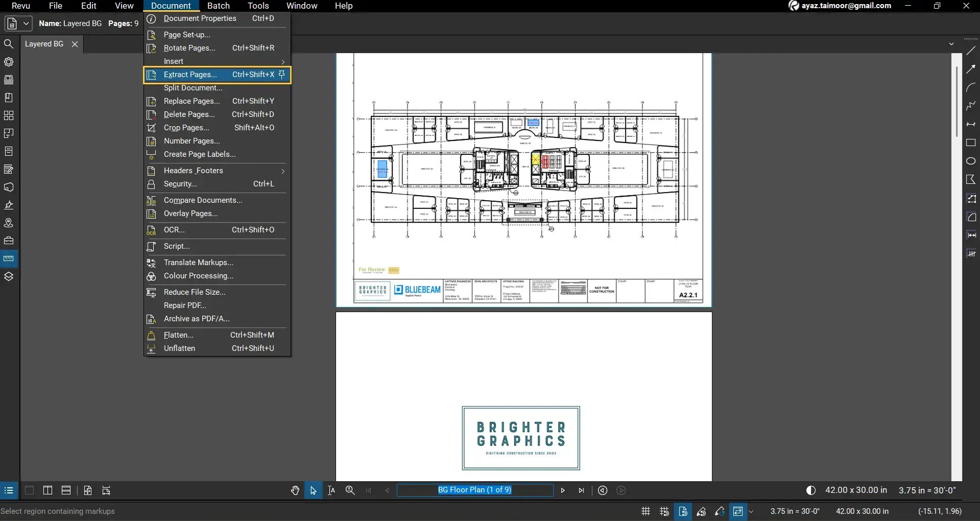This screenshot has width=980, height=521.
Task: Go to the previous view
Action: (x=603, y=490)
